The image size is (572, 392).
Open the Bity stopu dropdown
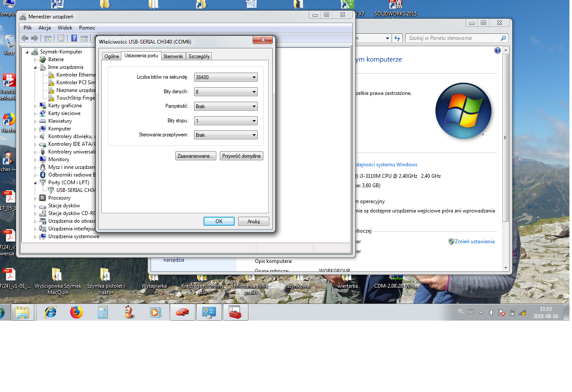[x=226, y=121]
